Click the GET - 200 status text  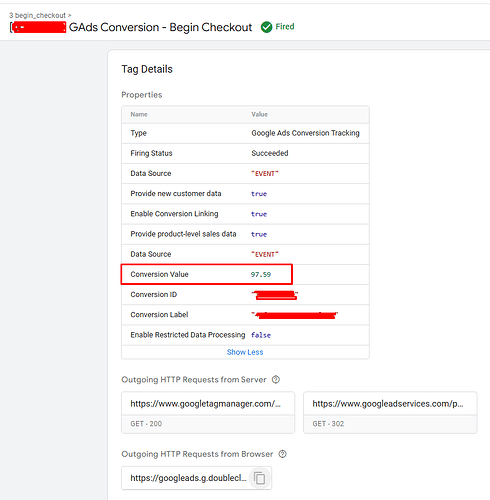[146, 424]
